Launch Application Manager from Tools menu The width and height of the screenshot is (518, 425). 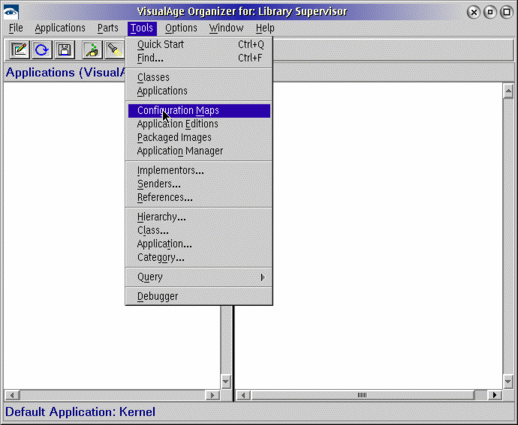click(199, 151)
